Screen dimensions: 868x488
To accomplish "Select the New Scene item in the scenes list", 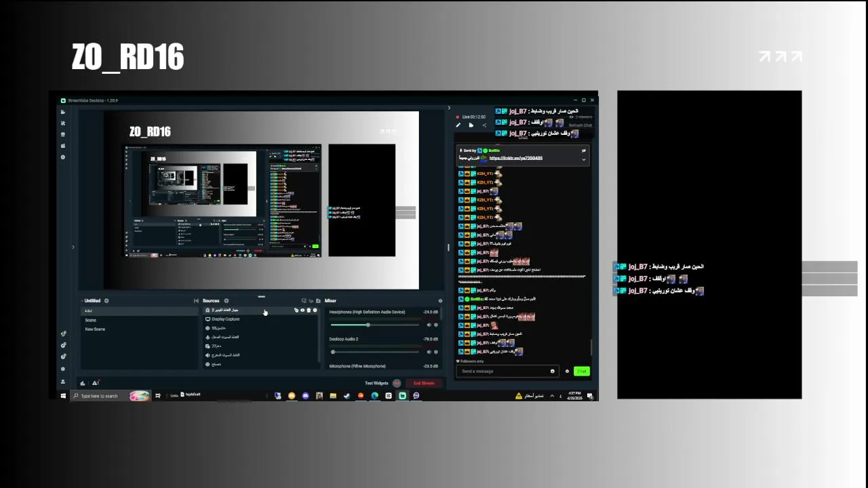I will click(139, 329).
